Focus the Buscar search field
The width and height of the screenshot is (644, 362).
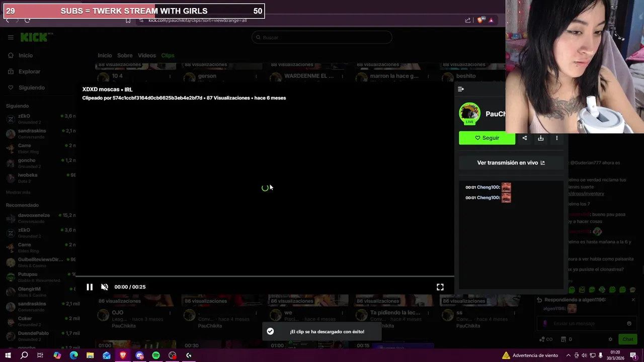[322, 37]
